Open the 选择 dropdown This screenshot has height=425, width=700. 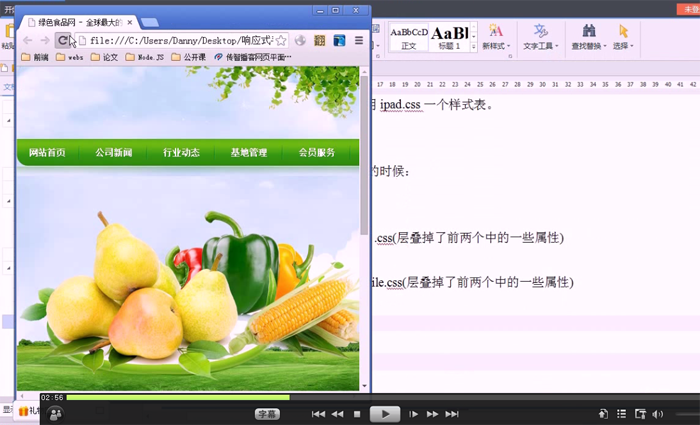(x=623, y=46)
